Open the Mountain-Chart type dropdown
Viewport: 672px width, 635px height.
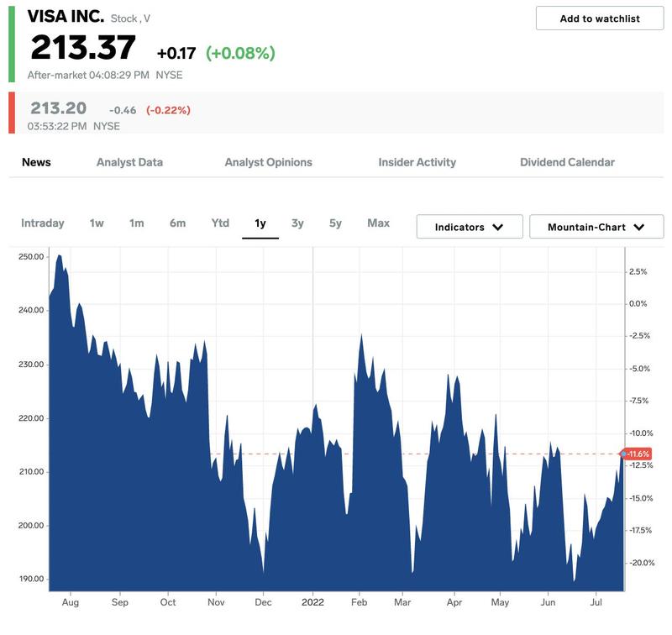click(x=596, y=227)
